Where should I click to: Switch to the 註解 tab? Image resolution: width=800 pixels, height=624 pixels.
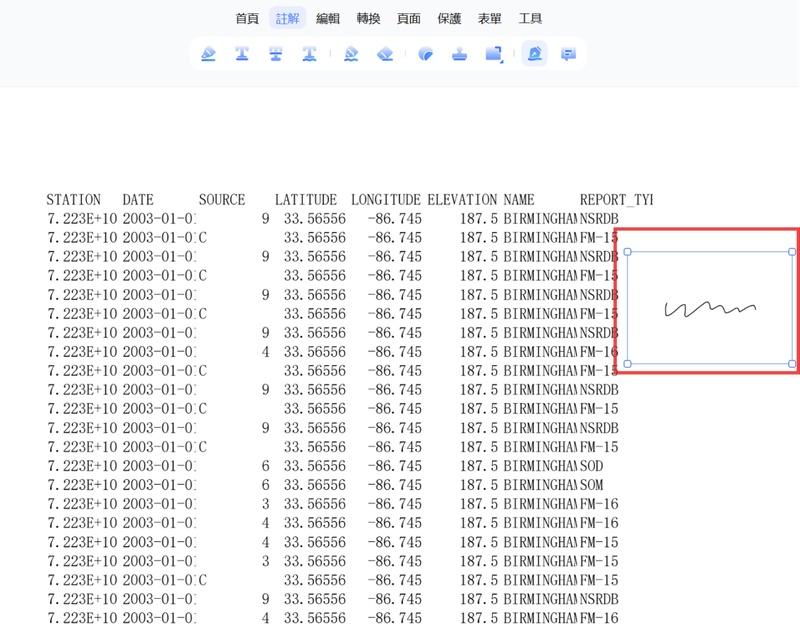click(x=287, y=18)
